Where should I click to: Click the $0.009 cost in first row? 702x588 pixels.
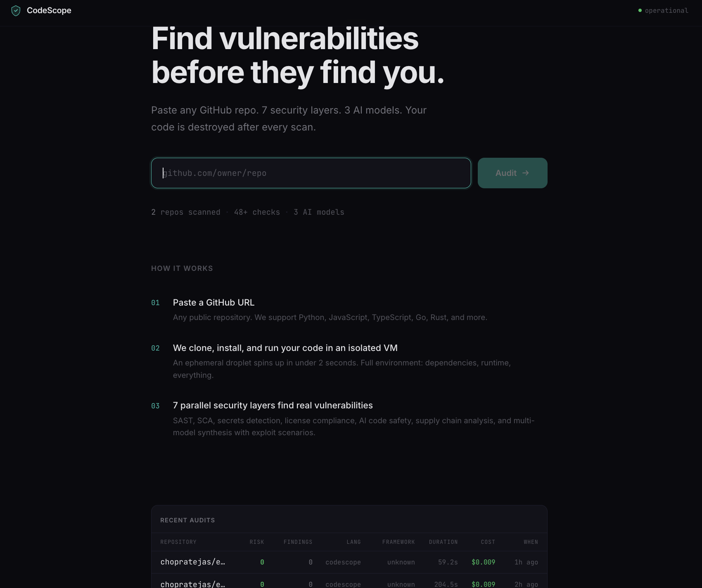(x=483, y=562)
